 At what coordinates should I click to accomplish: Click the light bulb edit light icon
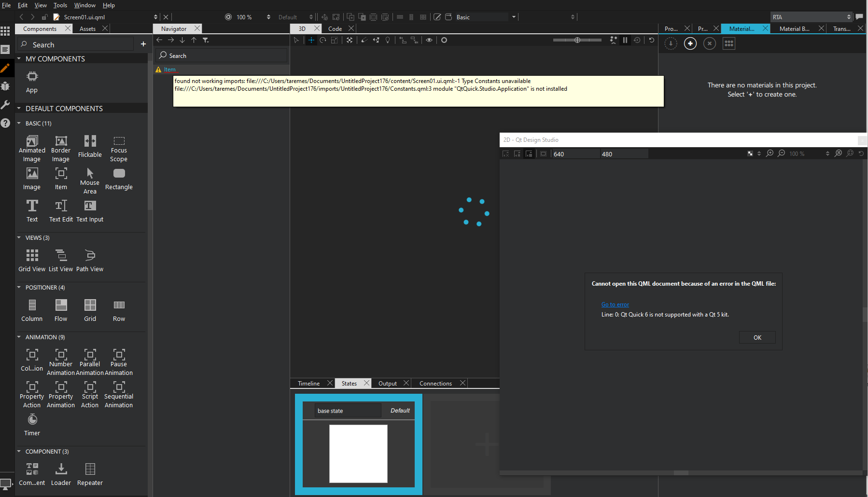click(388, 40)
